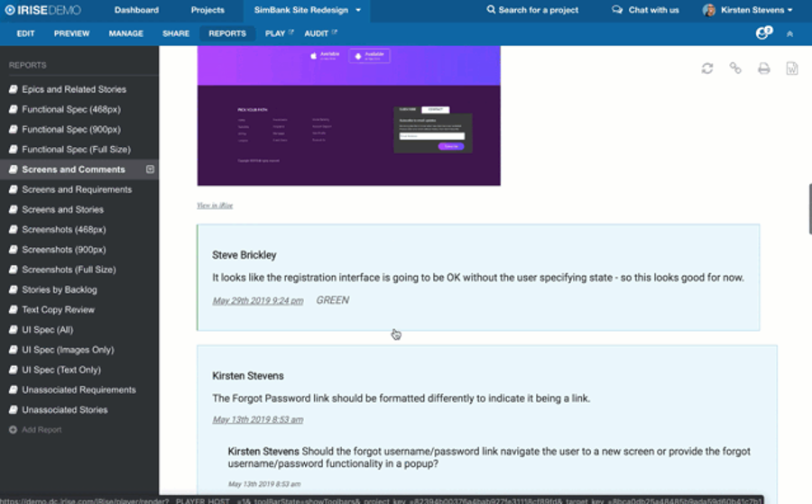Click the Add Report plus icon
Screen dimensions: 812x504
click(13, 430)
